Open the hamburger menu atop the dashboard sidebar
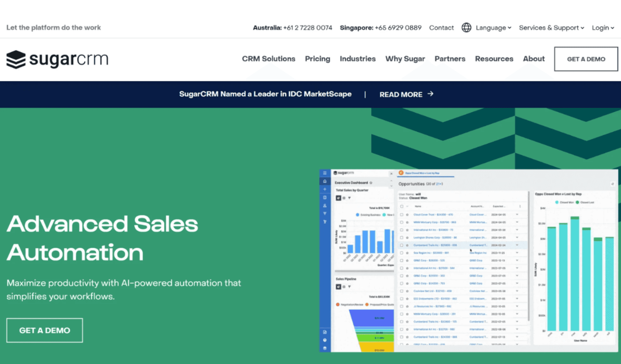 (325, 173)
